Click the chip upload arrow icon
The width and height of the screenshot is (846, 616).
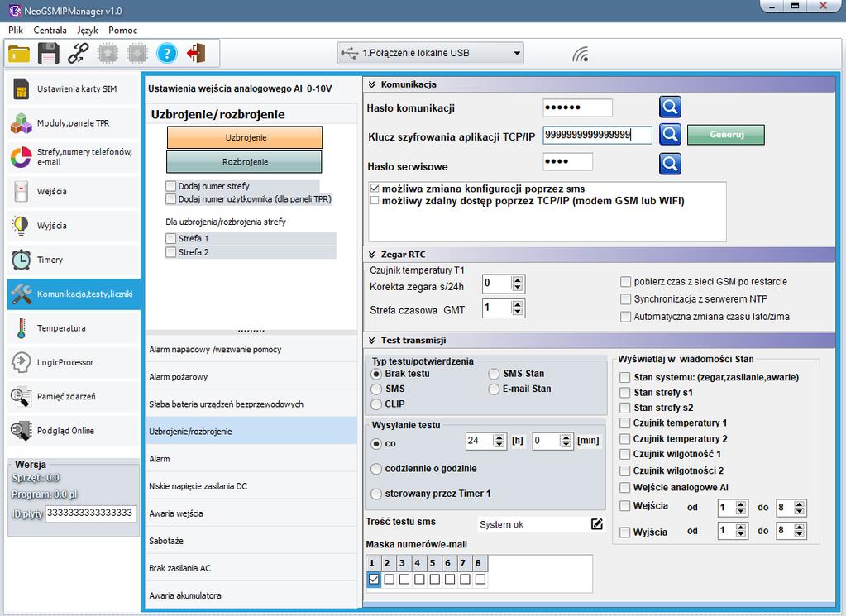coord(108,54)
